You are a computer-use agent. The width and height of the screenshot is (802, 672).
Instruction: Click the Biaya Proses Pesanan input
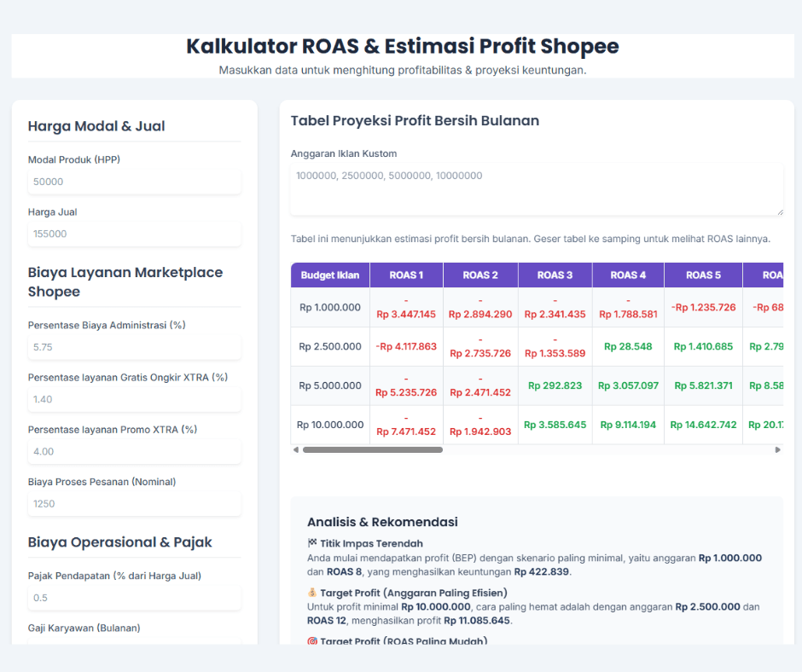pyautogui.click(x=135, y=503)
